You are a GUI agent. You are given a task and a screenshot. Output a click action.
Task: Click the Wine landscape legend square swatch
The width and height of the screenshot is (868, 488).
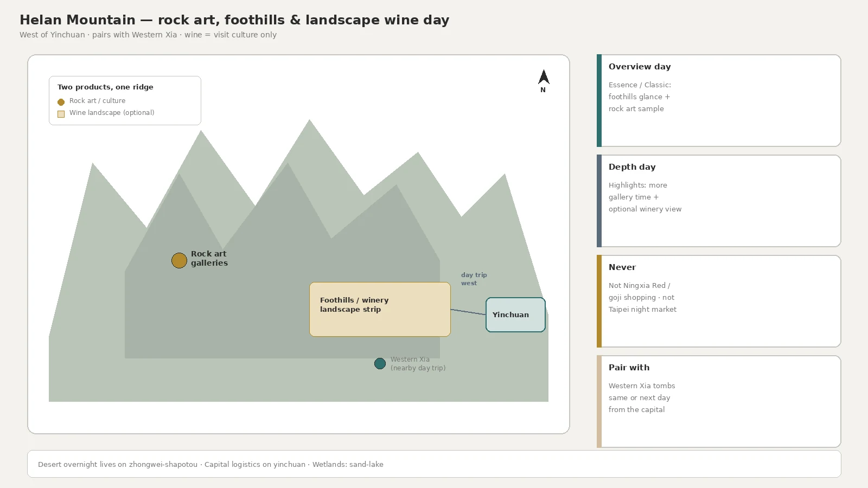point(61,114)
